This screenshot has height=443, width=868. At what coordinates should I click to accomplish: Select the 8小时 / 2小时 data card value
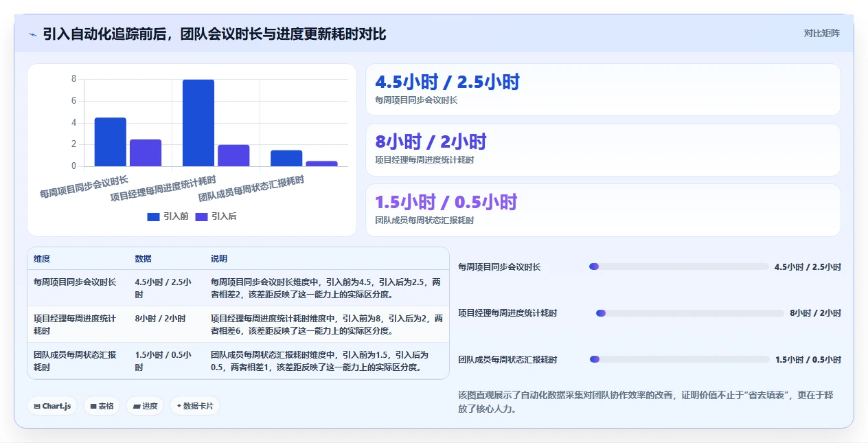(431, 142)
